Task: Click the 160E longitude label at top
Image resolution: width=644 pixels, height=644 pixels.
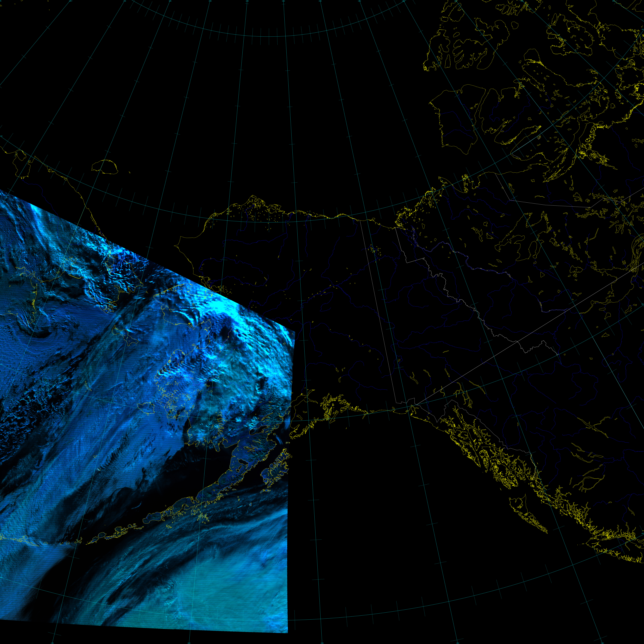Action: 70,1
